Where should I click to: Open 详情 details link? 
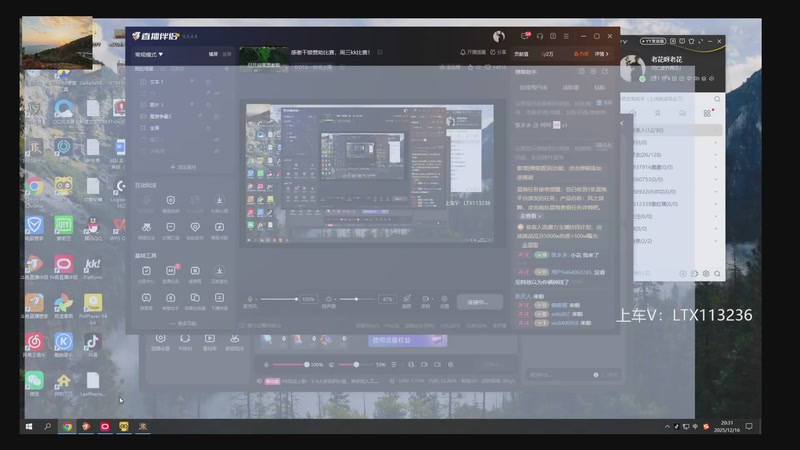(602, 54)
